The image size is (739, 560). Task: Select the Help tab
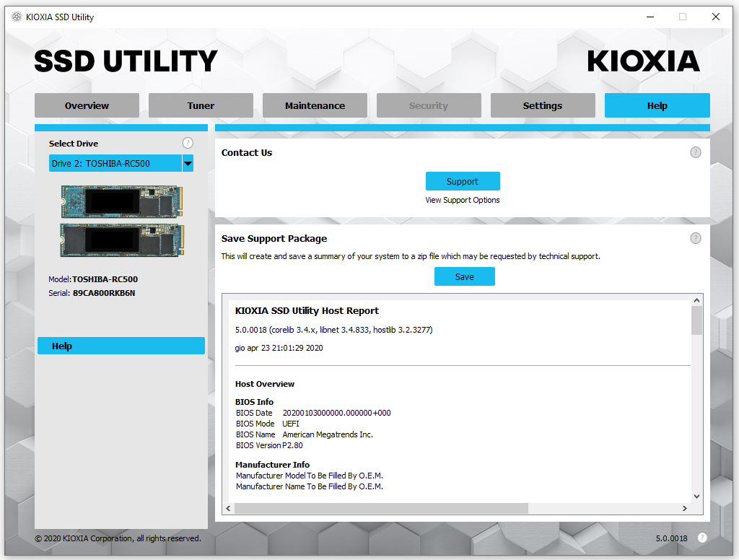click(657, 105)
